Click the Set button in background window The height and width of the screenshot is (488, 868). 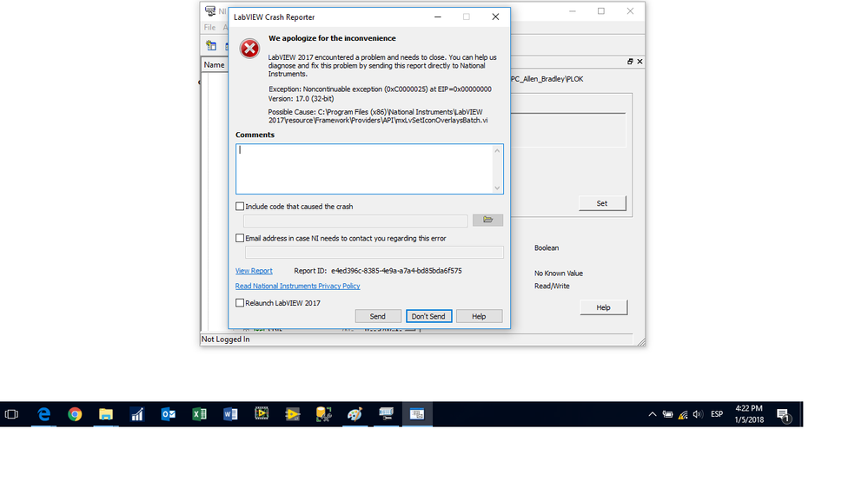(x=602, y=203)
